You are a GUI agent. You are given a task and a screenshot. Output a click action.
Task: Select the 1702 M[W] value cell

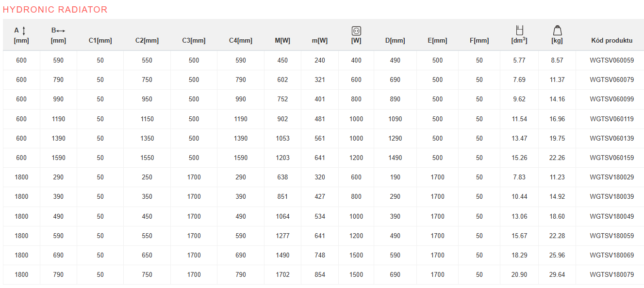282,275
